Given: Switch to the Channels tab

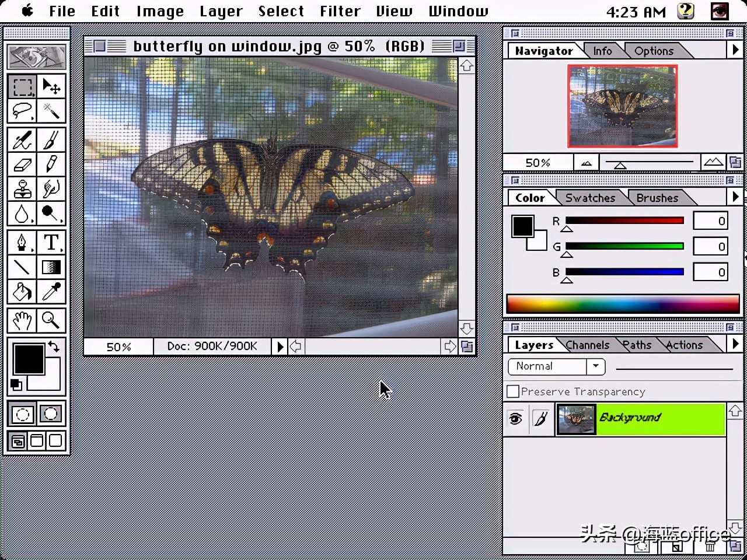Looking at the screenshot, I should [587, 345].
